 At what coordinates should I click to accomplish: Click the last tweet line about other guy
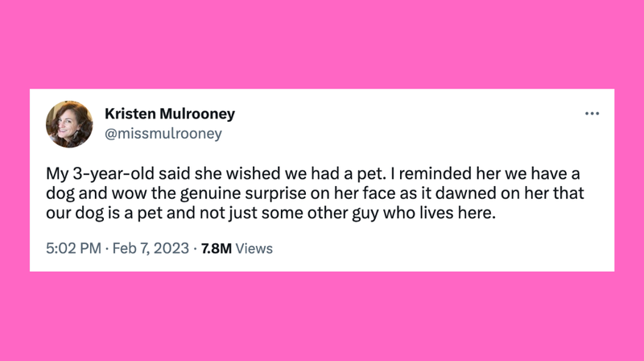point(270,213)
